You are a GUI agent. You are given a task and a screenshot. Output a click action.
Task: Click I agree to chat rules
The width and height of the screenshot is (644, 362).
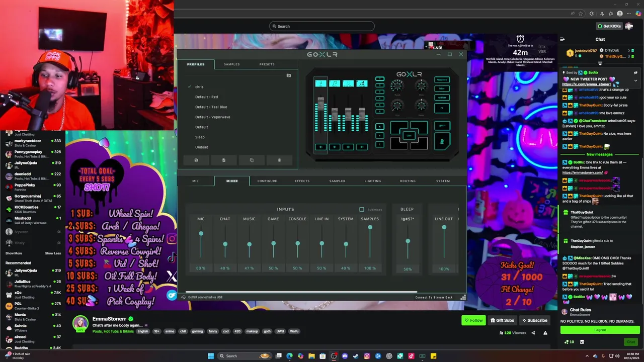[600, 330]
